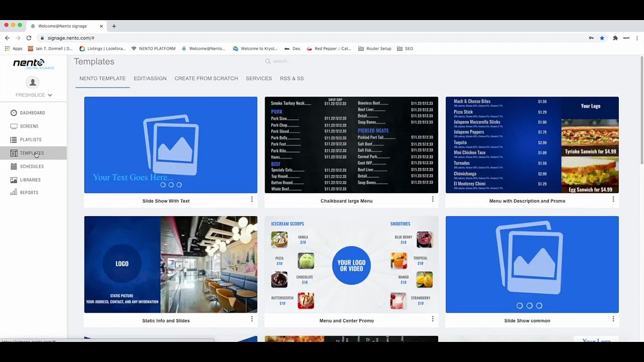
Task: Select the Static Info and Slides thumbnail
Action: coord(171,264)
